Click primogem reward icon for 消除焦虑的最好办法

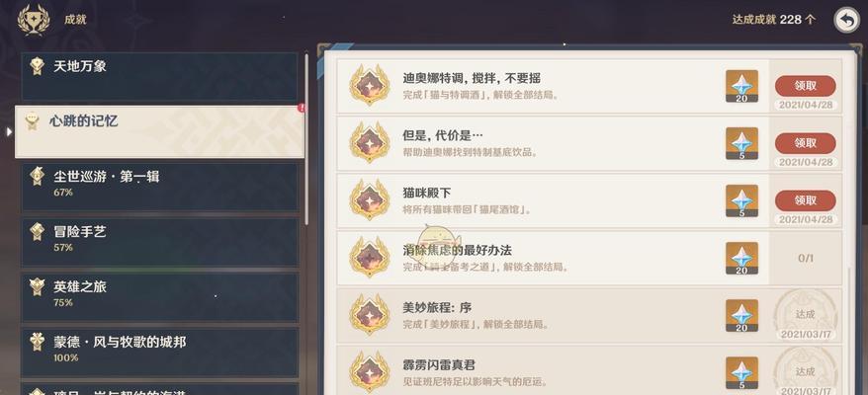(x=741, y=259)
